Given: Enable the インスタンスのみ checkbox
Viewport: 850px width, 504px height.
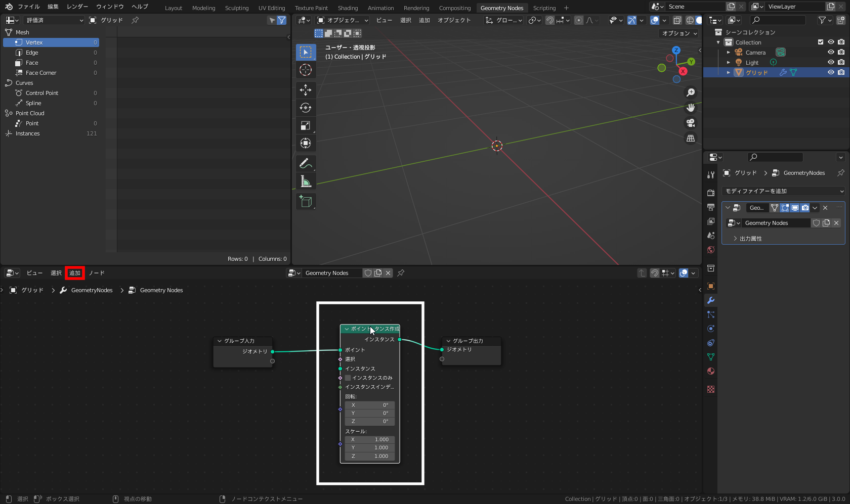Looking at the screenshot, I should point(348,378).
